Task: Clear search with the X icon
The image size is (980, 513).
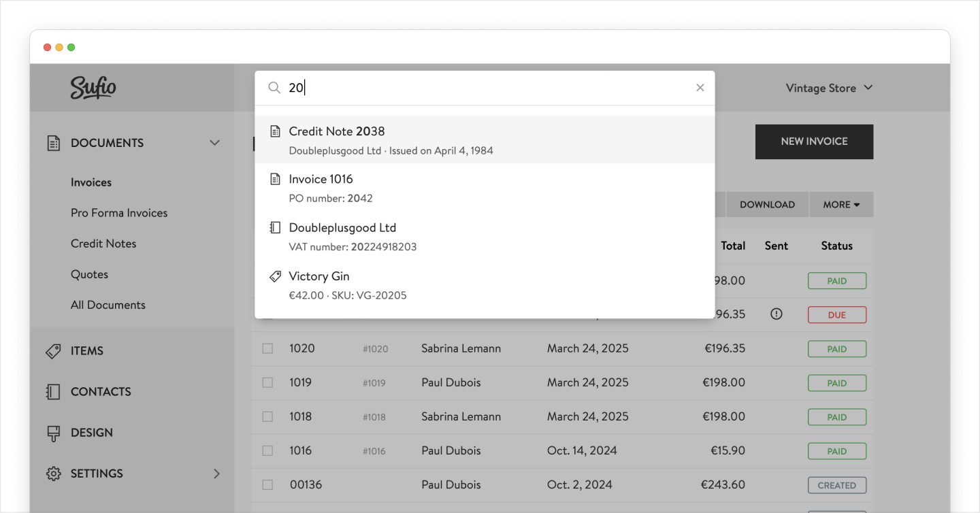Action: point(700,88)
